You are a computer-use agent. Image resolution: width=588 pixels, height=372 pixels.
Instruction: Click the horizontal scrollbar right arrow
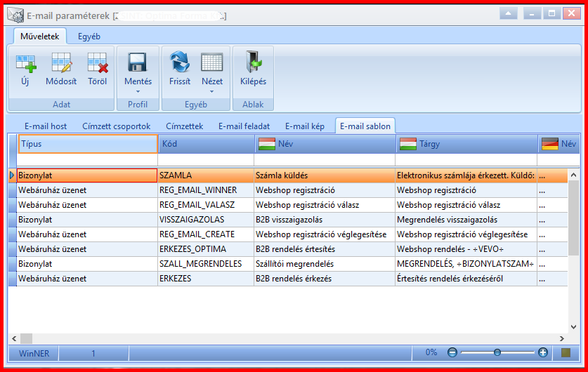click(x=562, y=338)
